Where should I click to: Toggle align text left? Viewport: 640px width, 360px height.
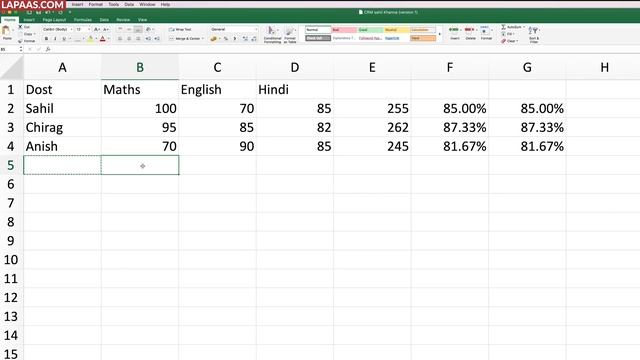pyautogui.click(x=120, y=39)
